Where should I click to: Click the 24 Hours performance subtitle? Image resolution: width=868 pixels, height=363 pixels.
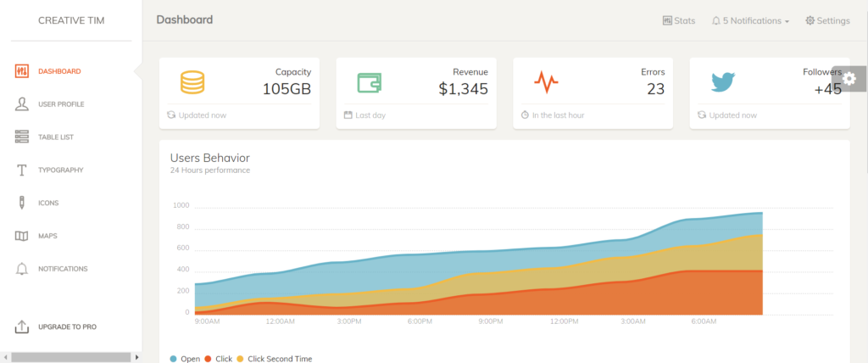click(210, 170)
